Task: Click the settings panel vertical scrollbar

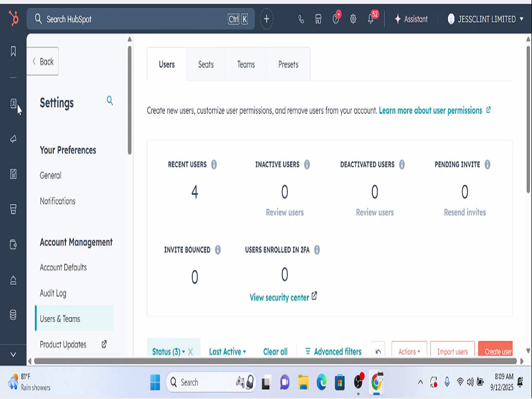Action: pos(130,101)
